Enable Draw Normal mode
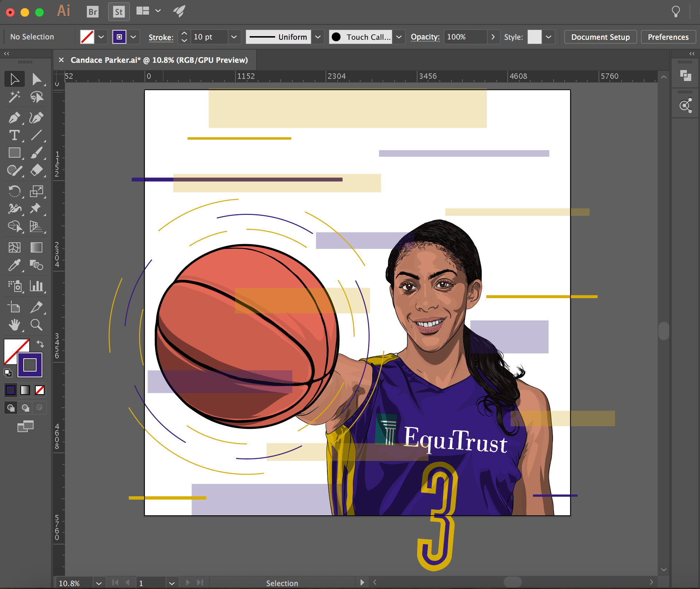 point(11,408)
